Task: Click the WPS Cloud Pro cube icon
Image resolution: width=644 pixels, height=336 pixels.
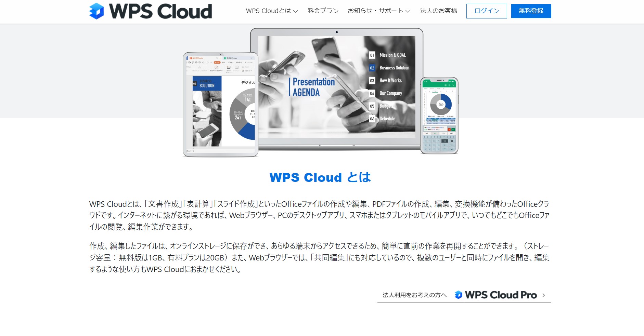Action: 458,295
